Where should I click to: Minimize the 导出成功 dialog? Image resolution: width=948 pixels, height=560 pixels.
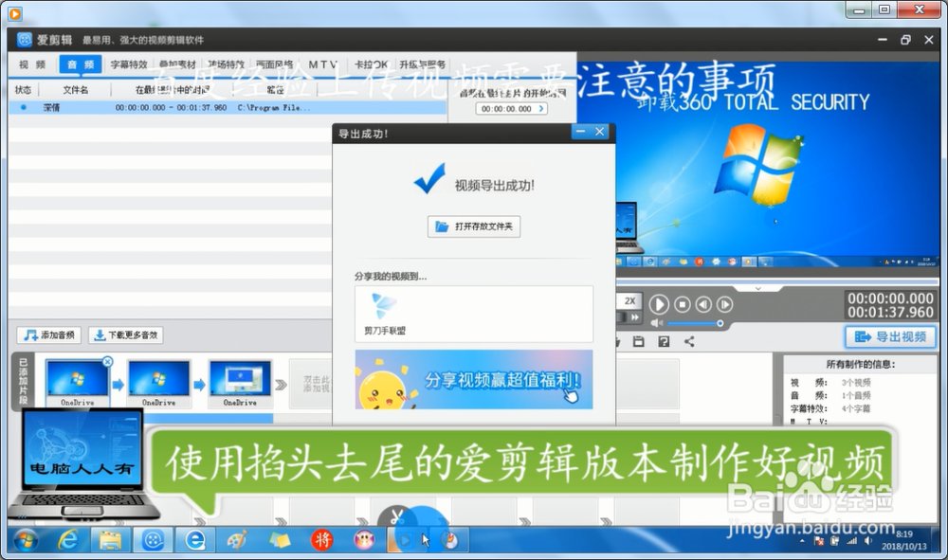pos(580,131)
